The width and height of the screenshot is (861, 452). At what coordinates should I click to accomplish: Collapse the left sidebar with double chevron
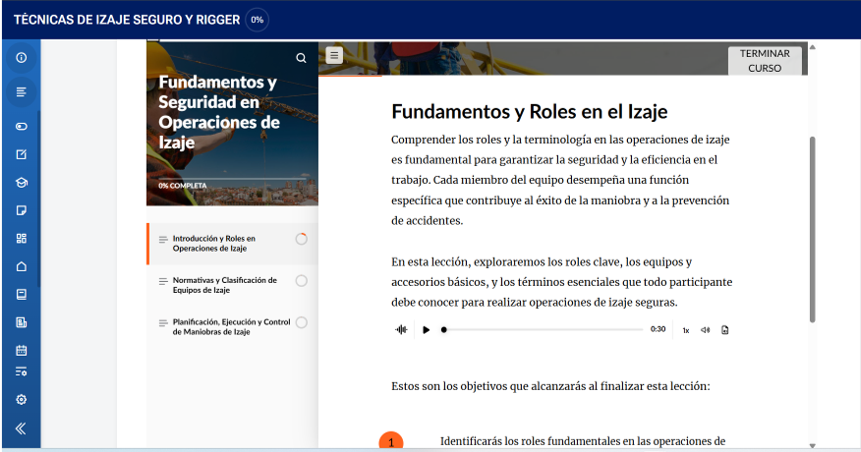coord(21,428)
